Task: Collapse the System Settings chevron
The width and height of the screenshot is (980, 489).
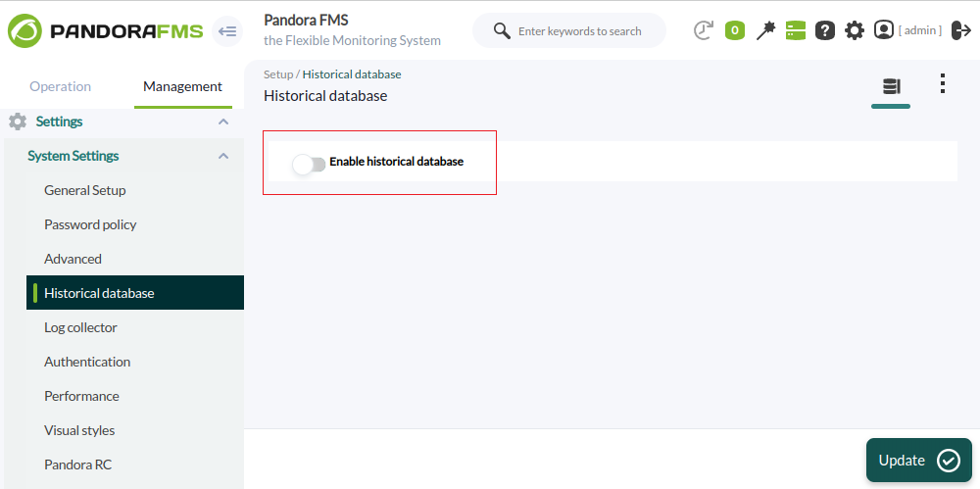Action: click(x=223, y=156)
